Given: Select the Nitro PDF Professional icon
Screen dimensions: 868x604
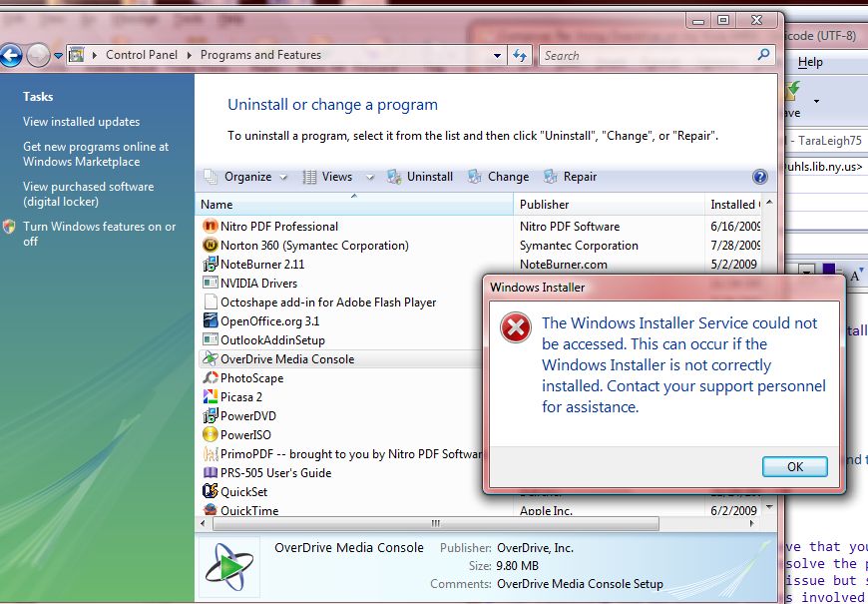Looking at the screenshot, I should tap(211, 226).
